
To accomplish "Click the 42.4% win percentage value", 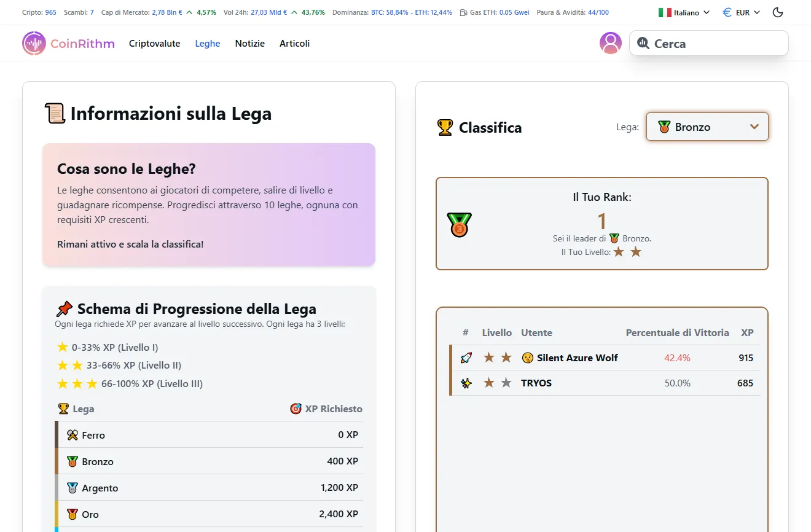I will pos(676,358).
